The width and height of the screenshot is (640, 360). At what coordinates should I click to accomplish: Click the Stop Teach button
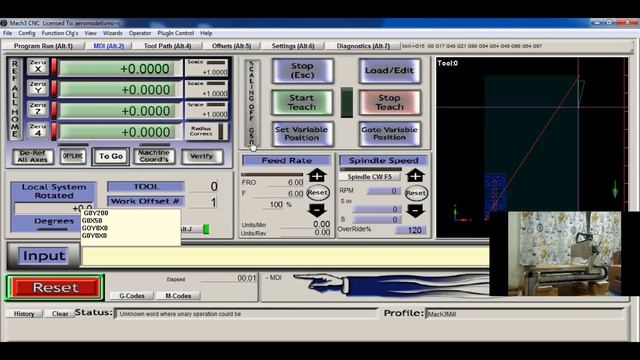[389, 102]
